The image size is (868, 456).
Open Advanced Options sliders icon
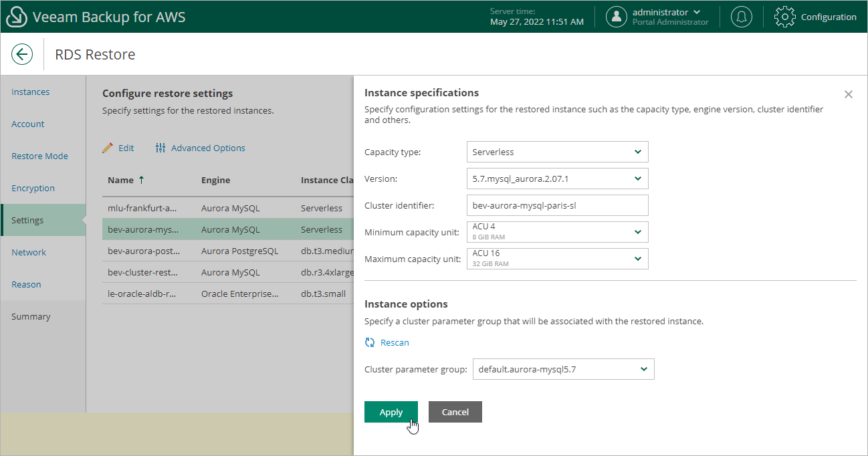point(160,148)
